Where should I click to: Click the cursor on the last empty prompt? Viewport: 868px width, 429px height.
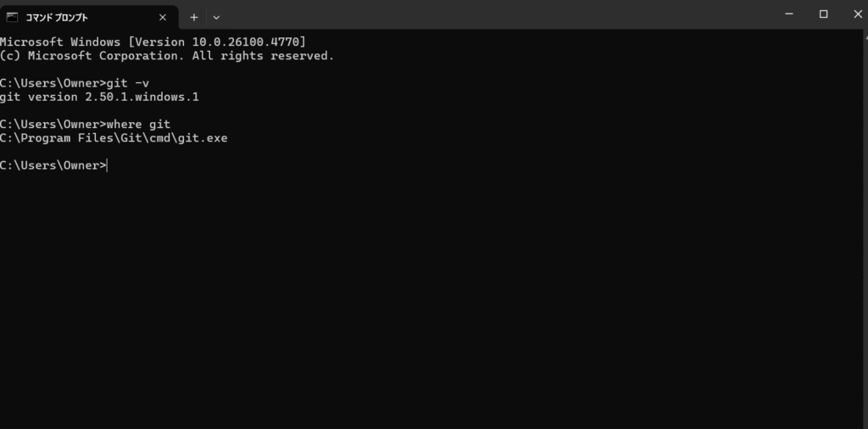tap(108, 165)
